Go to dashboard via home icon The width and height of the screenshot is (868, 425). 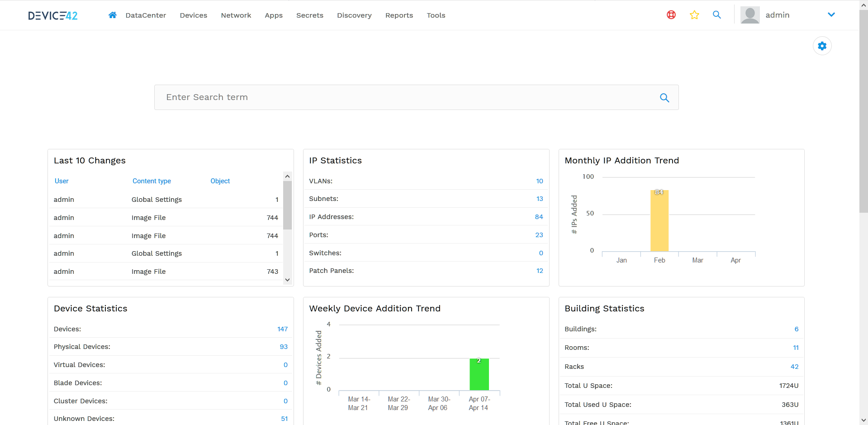click(113, 15)
